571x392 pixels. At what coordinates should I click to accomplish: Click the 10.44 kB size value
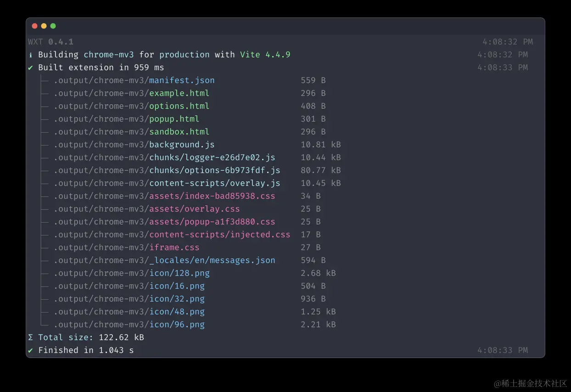click(x=321, y=157)
